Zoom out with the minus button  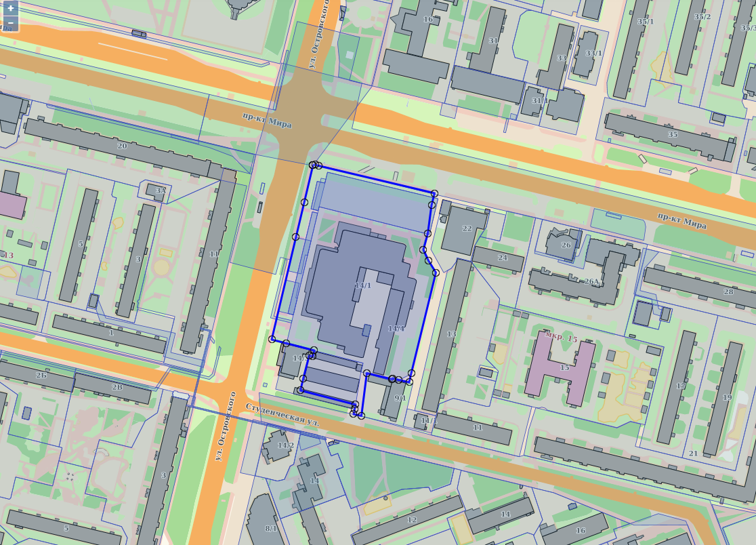tap(11, 22)
